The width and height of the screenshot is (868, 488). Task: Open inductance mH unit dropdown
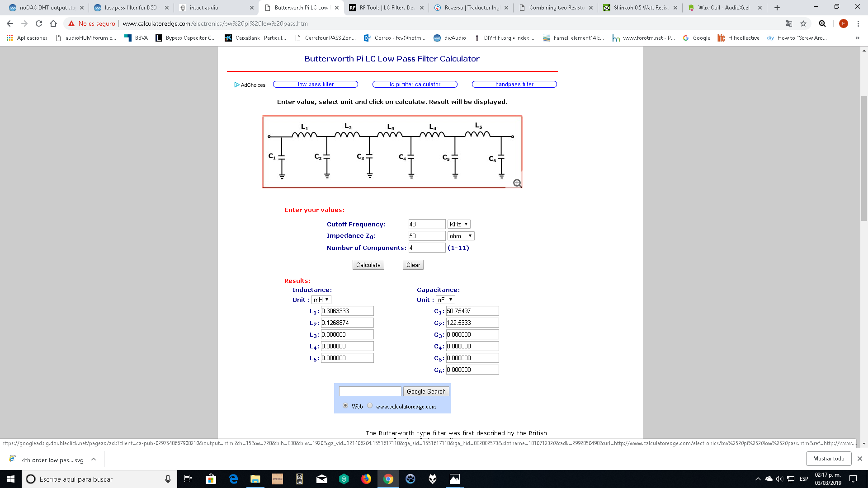coord(321,300)
